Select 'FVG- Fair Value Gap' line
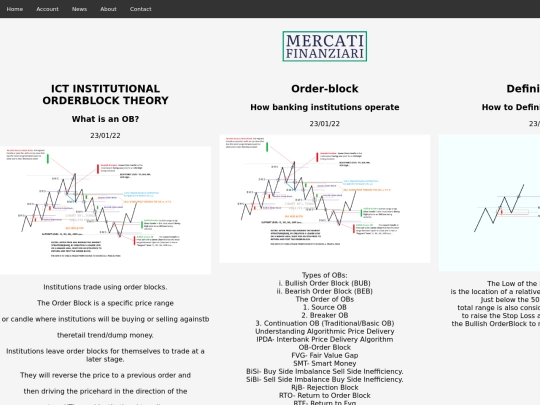Image resolution: width=540 pixels, height=405 pixels. pos(325,355)
